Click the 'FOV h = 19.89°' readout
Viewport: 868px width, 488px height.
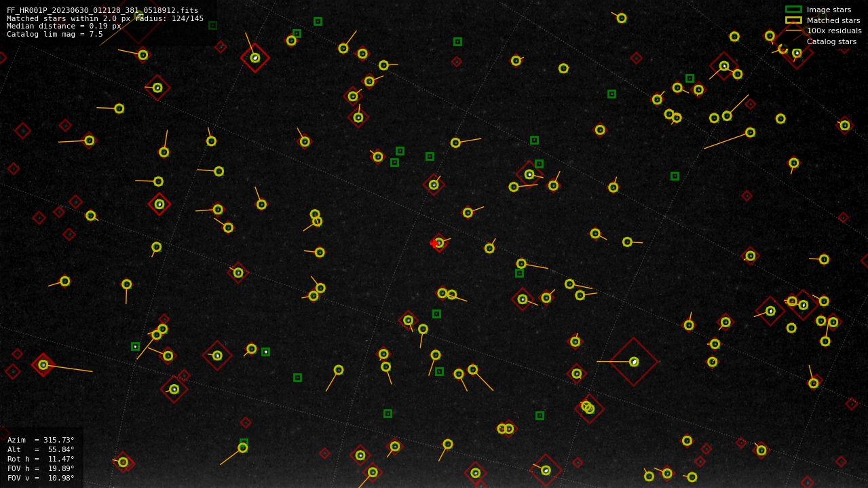(x=41, y=468)
